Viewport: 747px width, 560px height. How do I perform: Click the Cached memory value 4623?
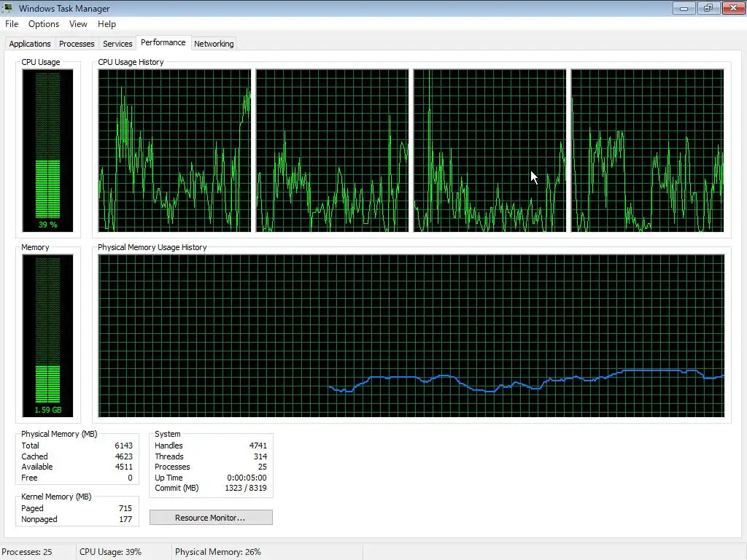click(x=123, y=456)
